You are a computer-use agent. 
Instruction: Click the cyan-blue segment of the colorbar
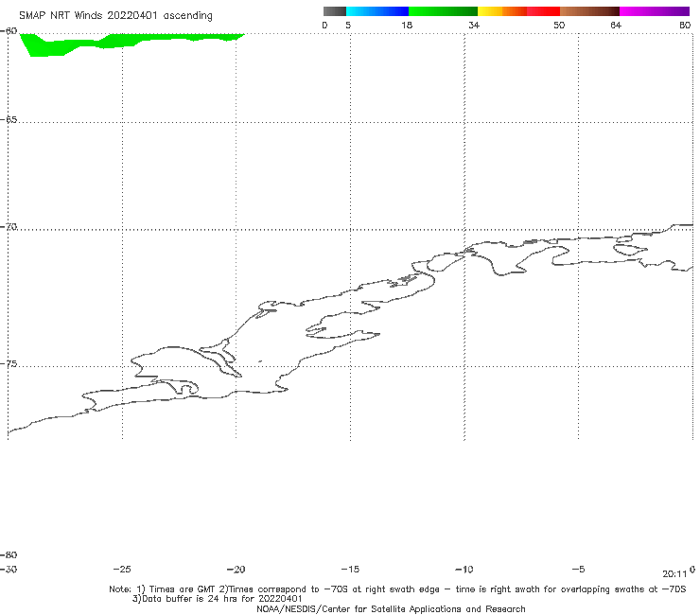click(x=377, y=11)
